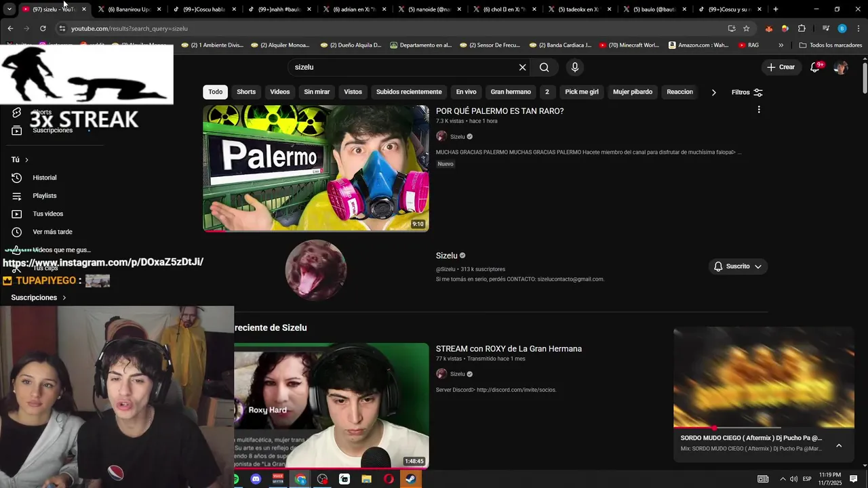Open Chrome three-dot menu
The width and height of the screenshot is (868, 488).
[858, 28]
